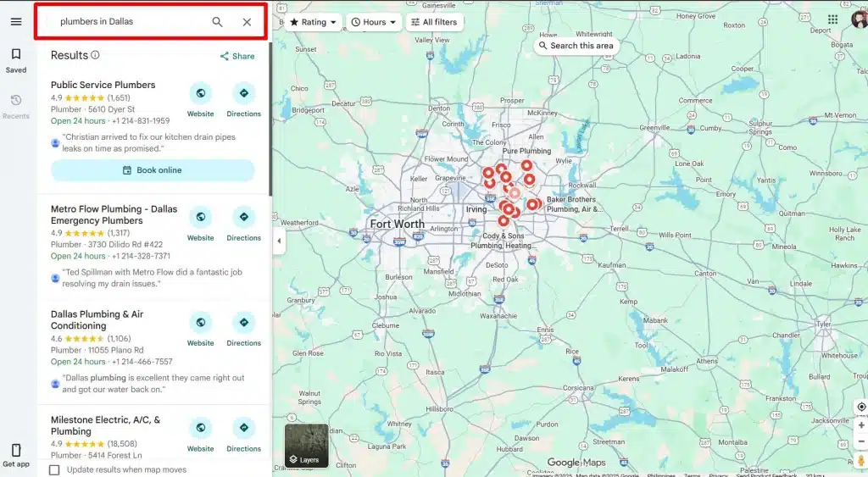Toggle Update results when map moves

[54, 470]
